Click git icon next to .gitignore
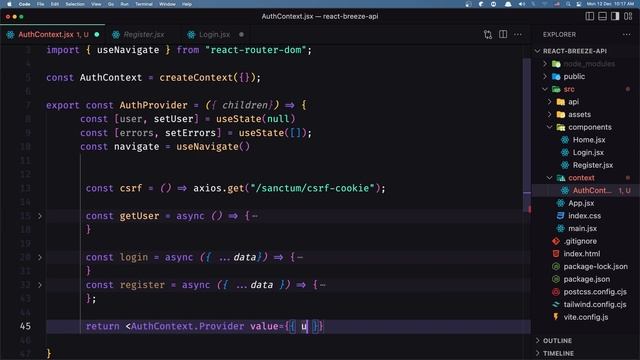Image resolution: width=640 pixels, height=360 pixels. [x=556, y=241]
